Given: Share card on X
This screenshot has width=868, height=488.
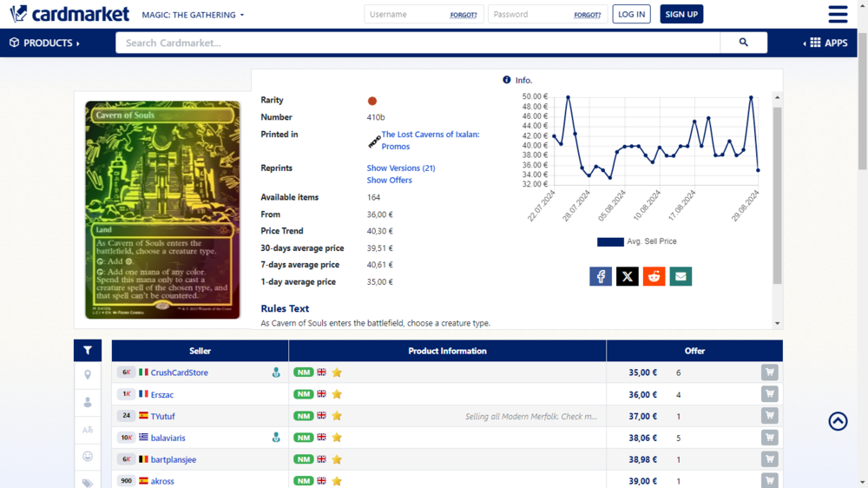Looking at the screenshot, I should point(628,276).
